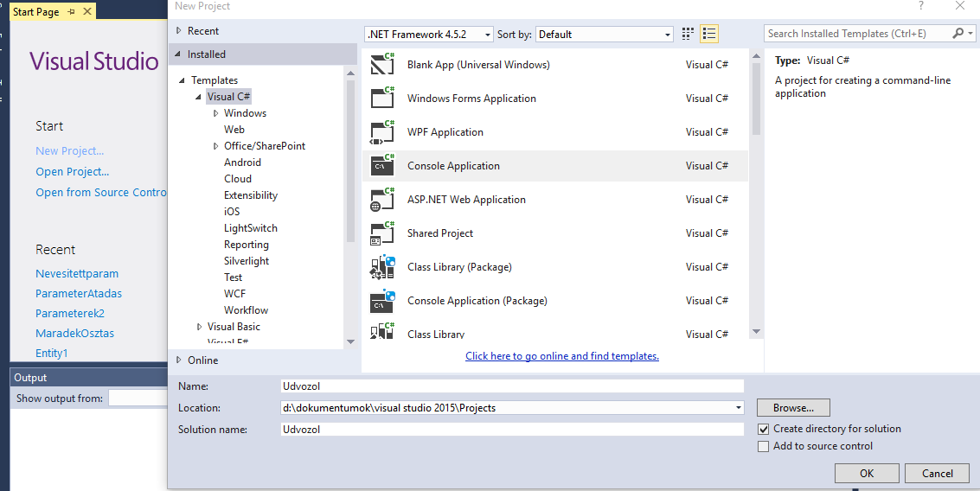Switch to the Start Page tab

click(36, 12)
